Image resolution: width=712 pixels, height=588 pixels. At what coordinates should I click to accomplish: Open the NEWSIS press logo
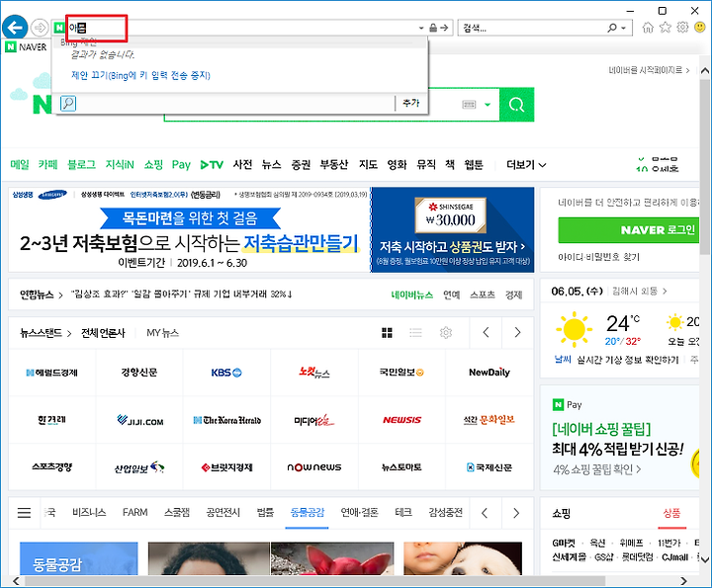tap(401, 420)
